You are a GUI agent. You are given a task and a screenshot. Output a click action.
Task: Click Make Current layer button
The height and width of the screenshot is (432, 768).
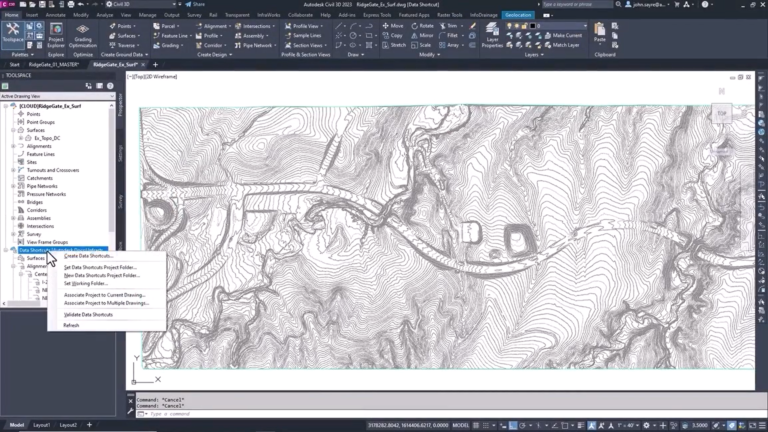(563, 35)
